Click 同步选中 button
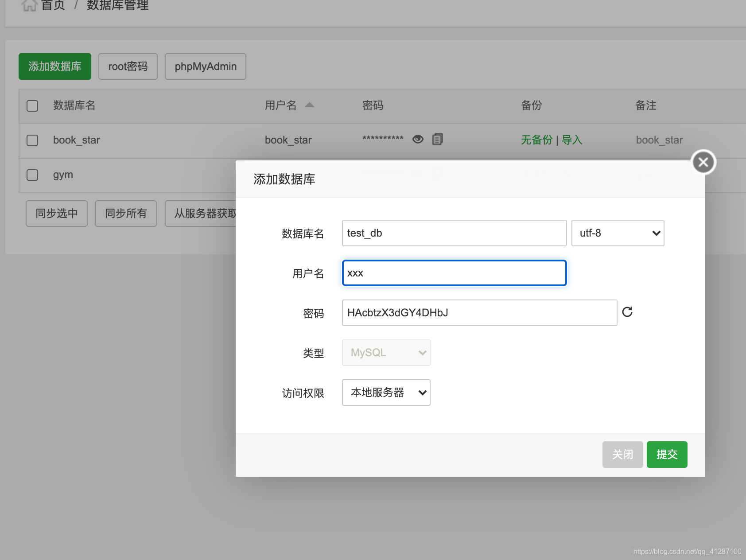 (x=57, y=214)
